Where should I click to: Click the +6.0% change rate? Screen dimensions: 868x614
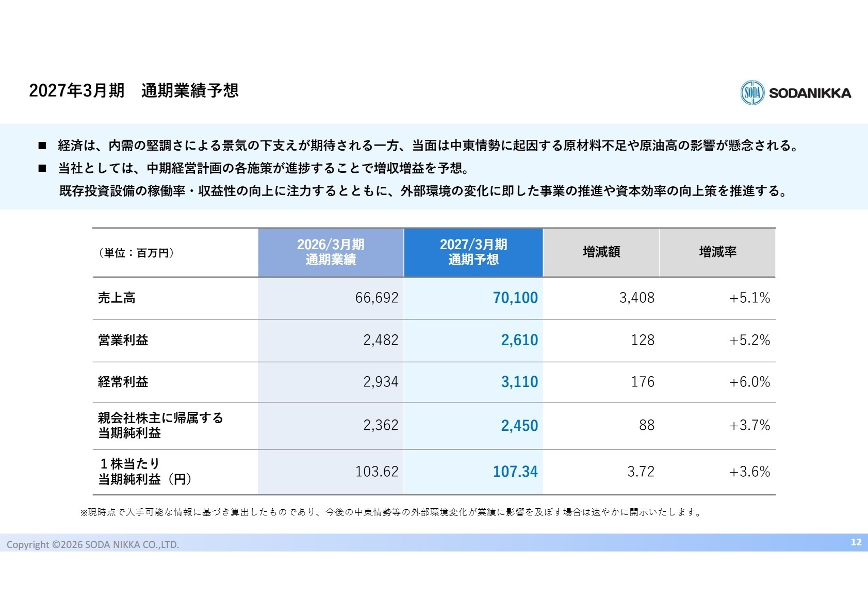[x=749, y=382]
